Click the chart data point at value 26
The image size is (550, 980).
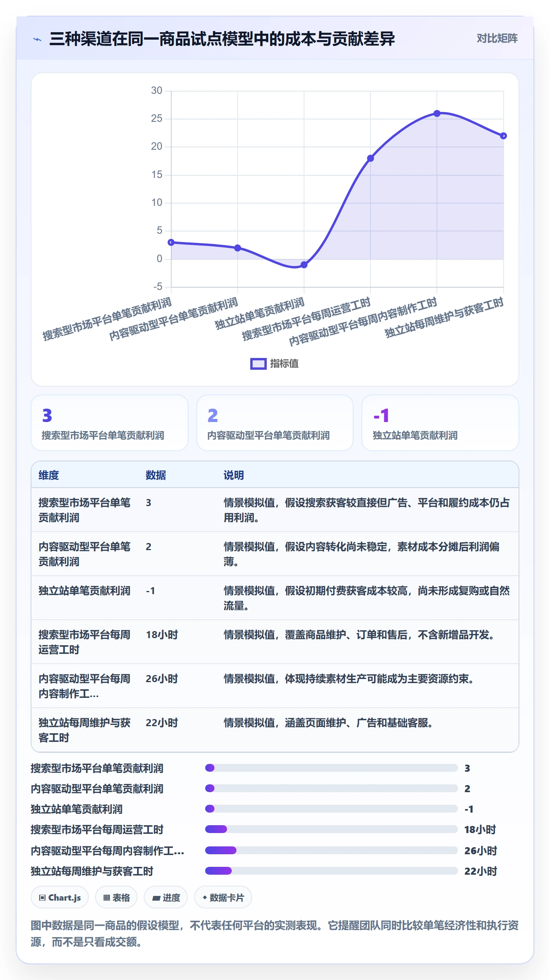pyautogui.click(x=437, y=113)
